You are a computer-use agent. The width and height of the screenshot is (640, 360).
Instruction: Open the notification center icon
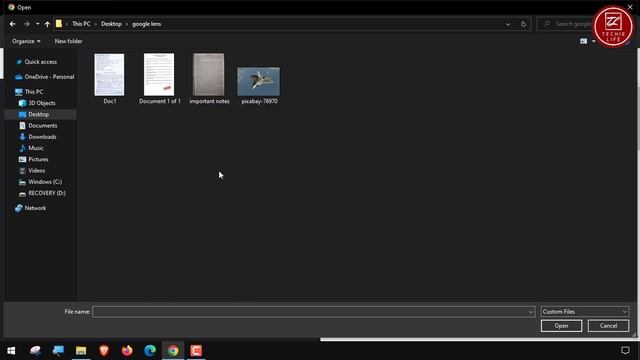click(x=625, y=350)
